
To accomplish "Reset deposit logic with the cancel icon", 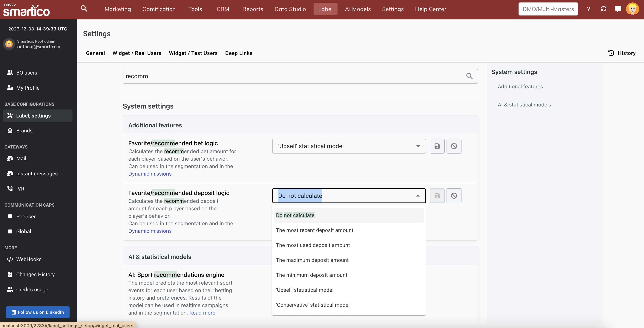I will [454, 196].
